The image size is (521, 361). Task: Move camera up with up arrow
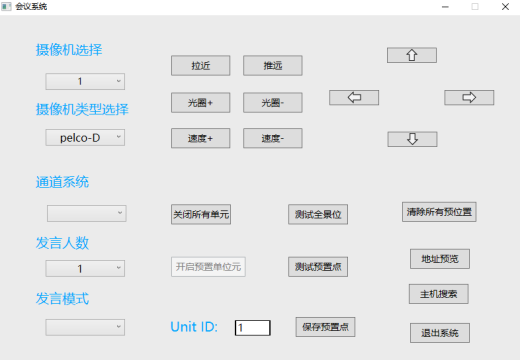click(x=412, y=55)
